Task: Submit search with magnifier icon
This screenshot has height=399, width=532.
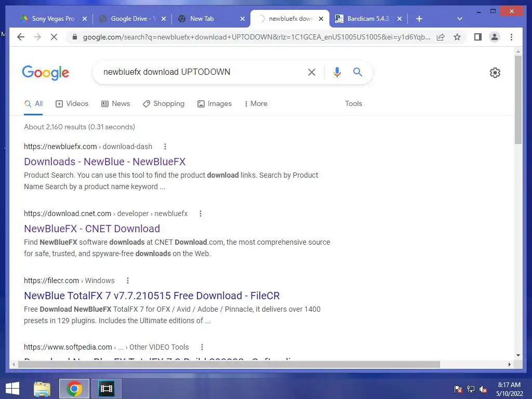Action: coord(357,72)
